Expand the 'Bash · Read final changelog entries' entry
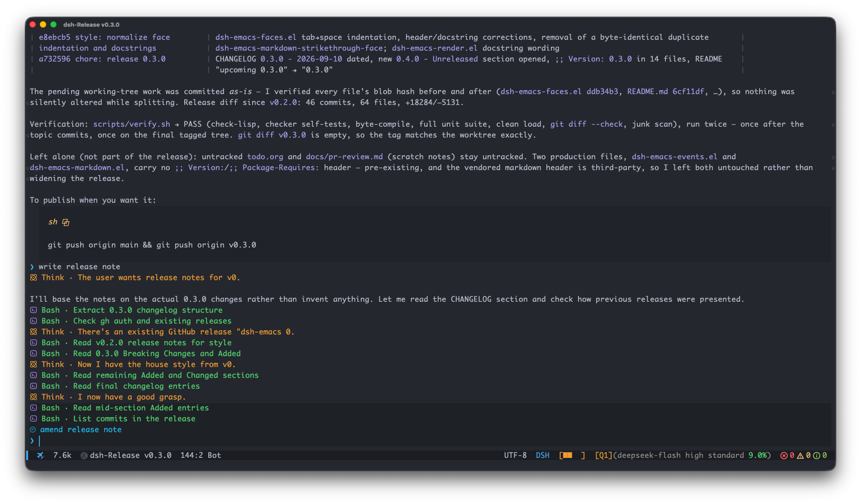861x504 pixels. tap(115, 386)
